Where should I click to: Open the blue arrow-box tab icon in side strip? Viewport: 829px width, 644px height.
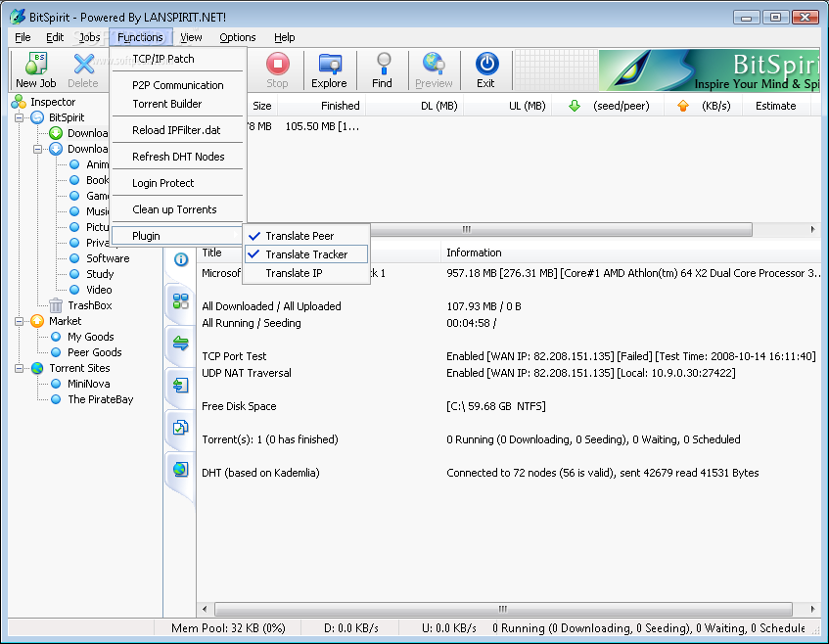coord(181,385)
